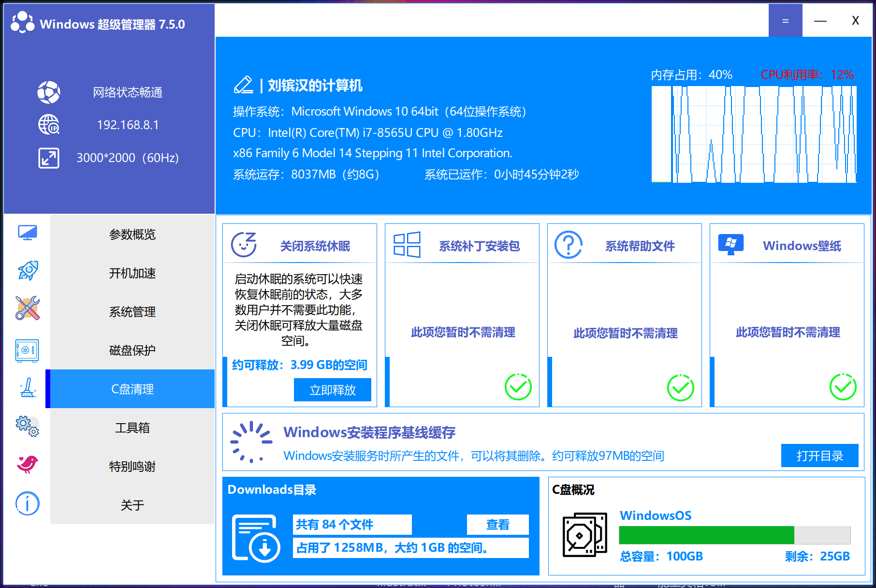Click the loading spinner icon for 基线缓存
Image resolution: width=876 pixels, height=588 pixels.
click(x=251, y=442)
